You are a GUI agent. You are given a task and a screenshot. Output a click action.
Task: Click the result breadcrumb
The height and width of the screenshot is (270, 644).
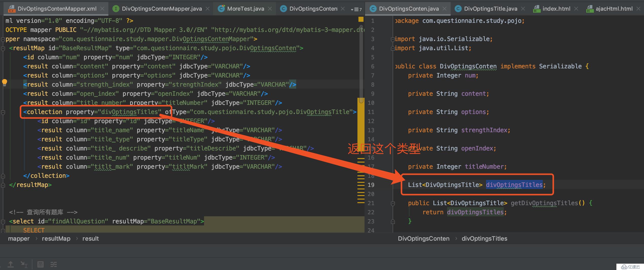90,239
